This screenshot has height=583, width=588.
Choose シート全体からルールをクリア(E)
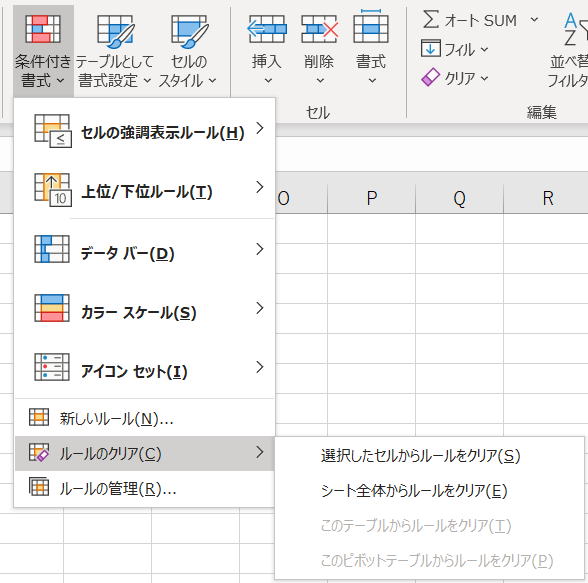pyautogui.click(x=430, y=491)
